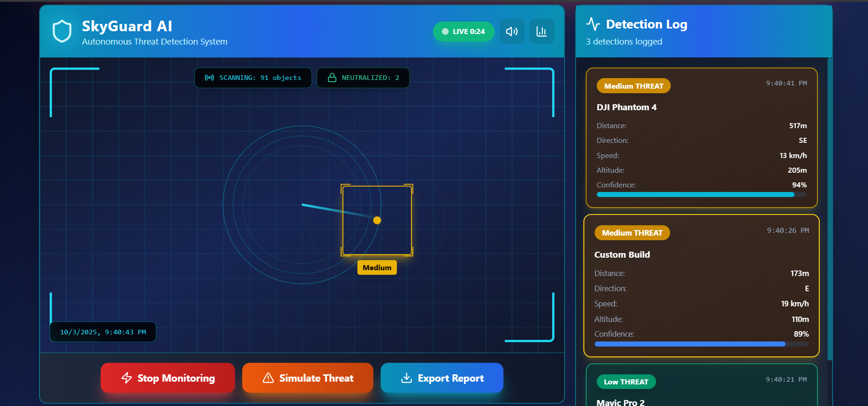Image resolution: width=868 pixels, height=406 pixels.
Task: Click the 94% confidence progress bar
Action: pos(702,195)
